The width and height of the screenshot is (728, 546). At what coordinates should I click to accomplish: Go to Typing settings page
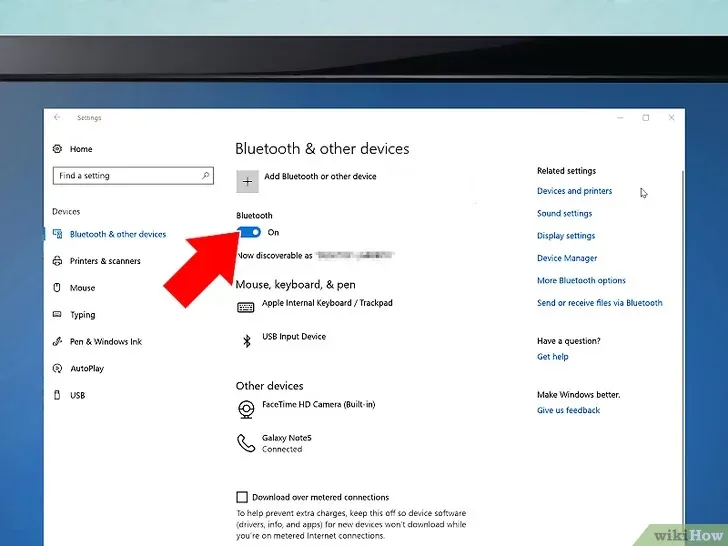[x=82, y=315]
